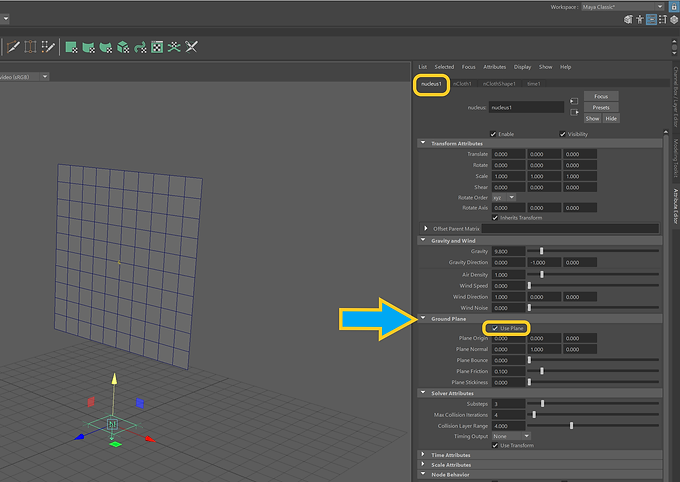
Task: Select the Multi-Cut knife tool in shelf
Action: [x=13, y=47]
